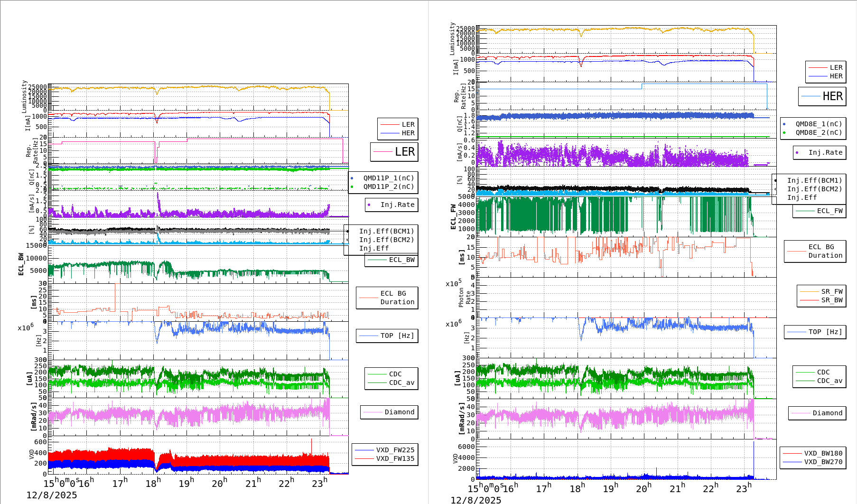Click the large HER ring title box

tap(822, 96)
